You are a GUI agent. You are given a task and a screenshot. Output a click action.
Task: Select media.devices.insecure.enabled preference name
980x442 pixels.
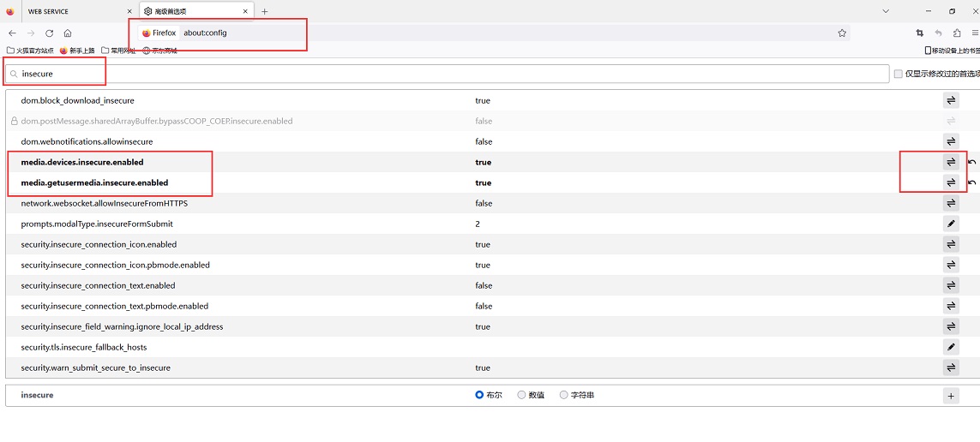coord(82,162)
